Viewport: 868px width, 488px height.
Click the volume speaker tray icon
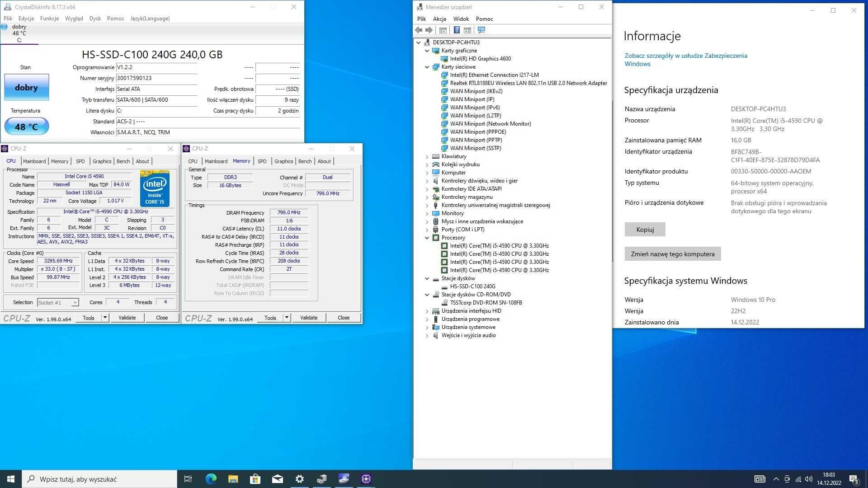pos(809,479)
